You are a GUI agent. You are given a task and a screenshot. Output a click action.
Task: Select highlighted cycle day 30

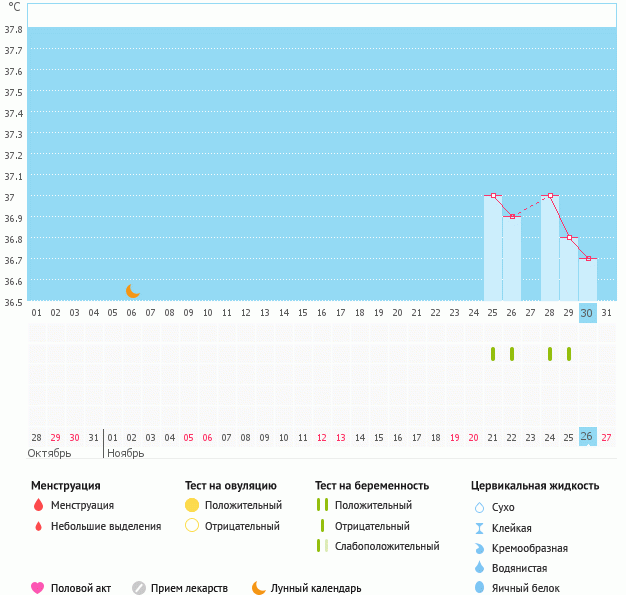coord(588,313)
